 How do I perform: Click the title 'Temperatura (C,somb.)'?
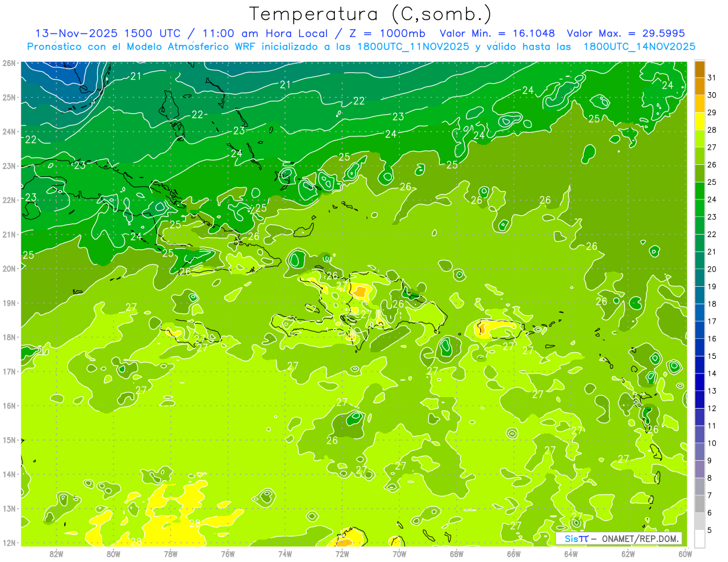pyautogui.click(x=370, y=15)
